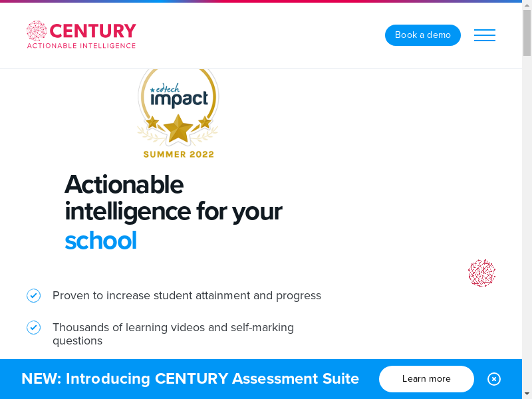The image size is (532, 399).
Task: Click the checkmark icon beside "Thousands of learning videos"
Action: tap(34, 328)
